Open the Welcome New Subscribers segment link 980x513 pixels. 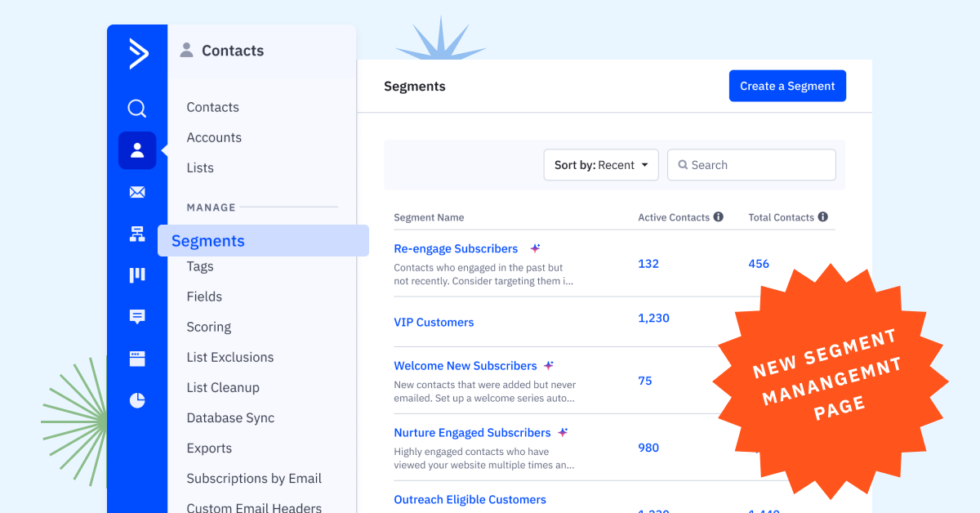point(465,366)
